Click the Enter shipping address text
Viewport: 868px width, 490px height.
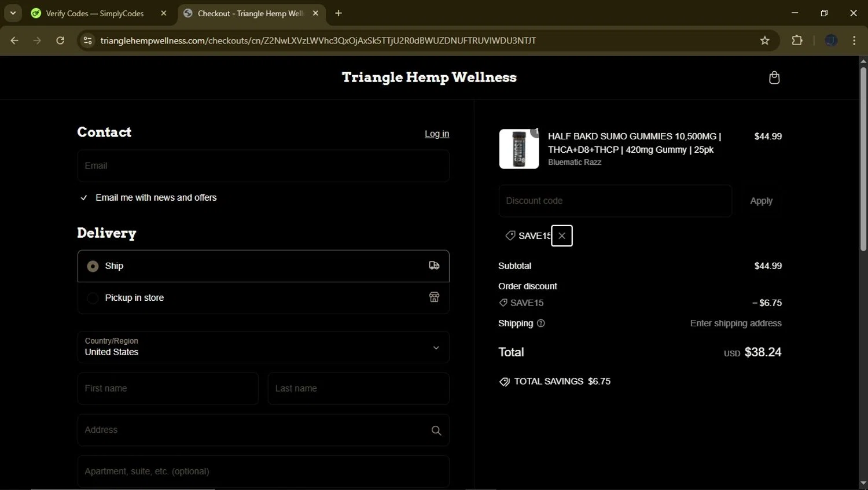(736, 323)
